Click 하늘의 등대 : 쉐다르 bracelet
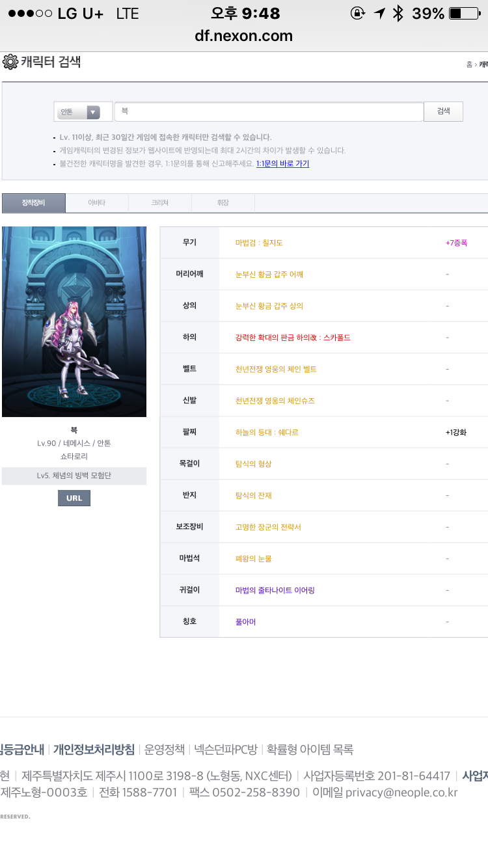488x868 pixels. [267, 432]
